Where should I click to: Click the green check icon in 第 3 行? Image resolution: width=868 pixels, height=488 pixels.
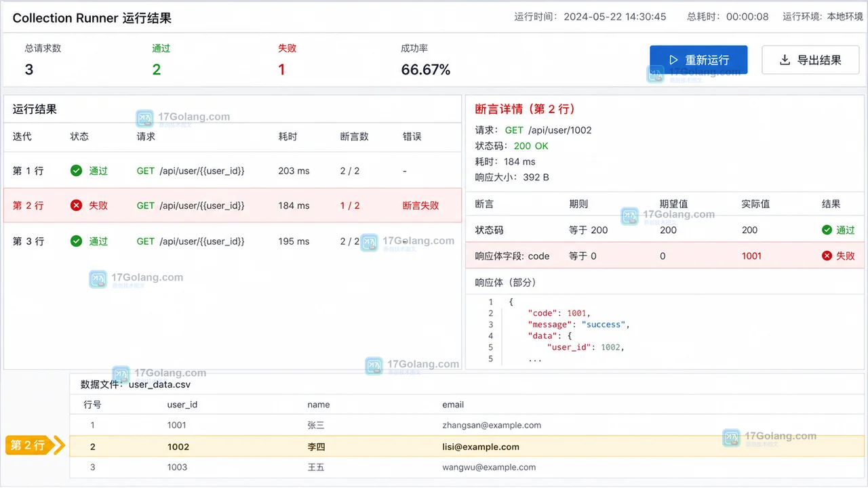click(77, 241)
